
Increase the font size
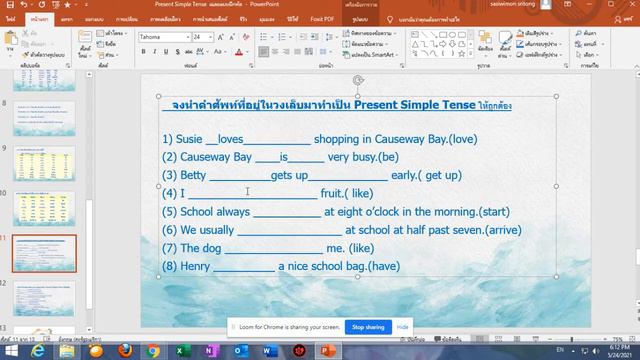[x=221, y=37]
